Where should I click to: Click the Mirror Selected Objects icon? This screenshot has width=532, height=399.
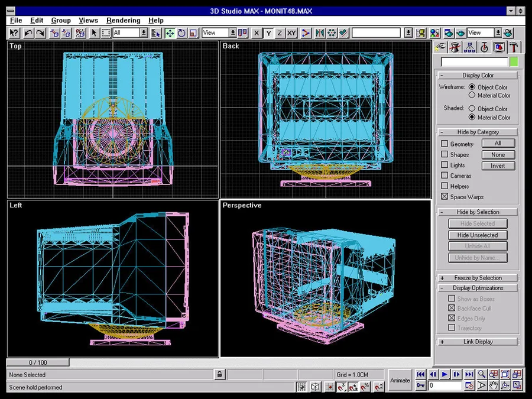[x=320, y=33]
